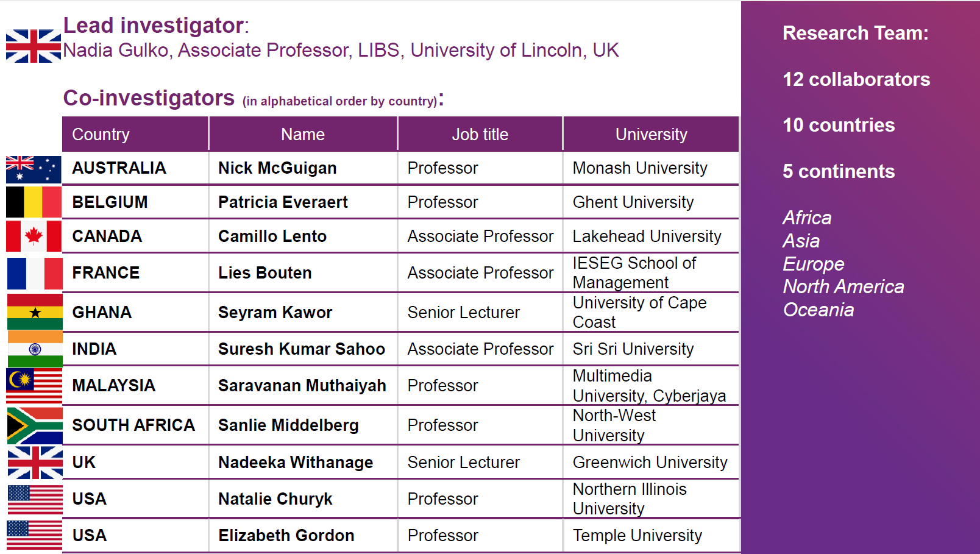Click the France tricolor flag

pos(35,273)
